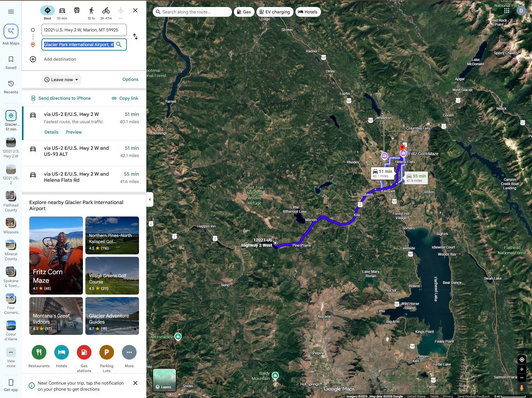Screen dimensions: 532x398
Task: Edit the Glacier Park Airport destination field
Action: 79,45
